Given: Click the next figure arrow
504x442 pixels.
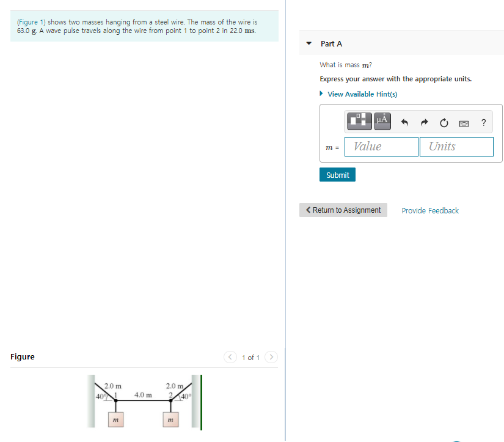Looking at the screenshot, I should tap(271, 357).
